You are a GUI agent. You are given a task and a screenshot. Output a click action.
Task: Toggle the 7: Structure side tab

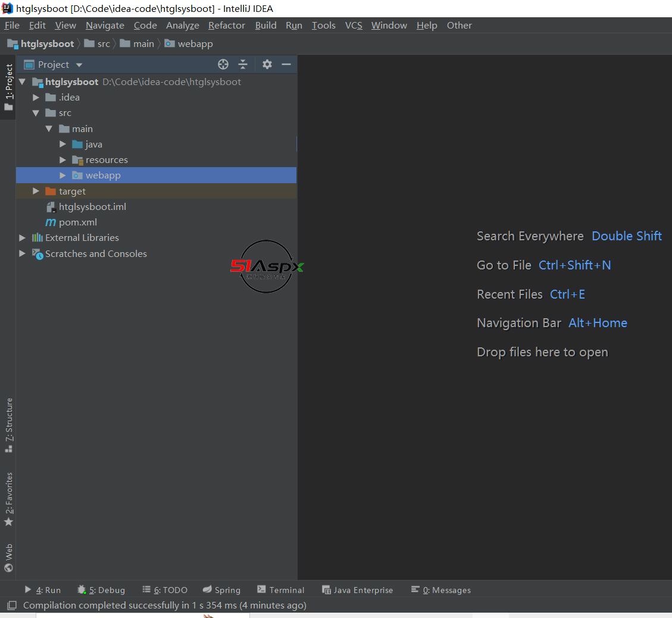pos(8,425)
